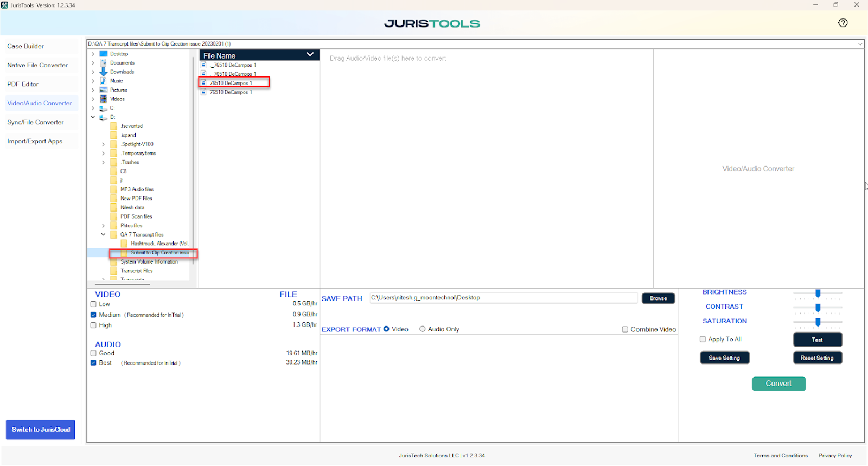Click the Browse button for save path

[658, 298]
